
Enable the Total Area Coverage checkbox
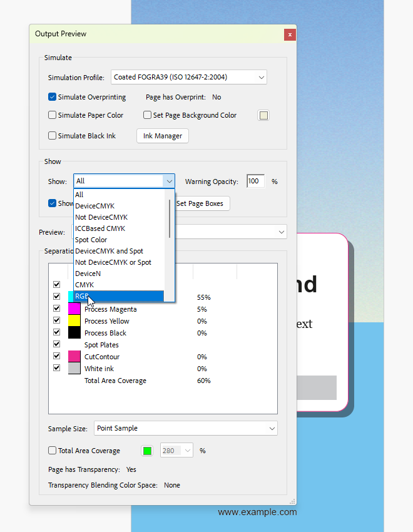point(52,451)
